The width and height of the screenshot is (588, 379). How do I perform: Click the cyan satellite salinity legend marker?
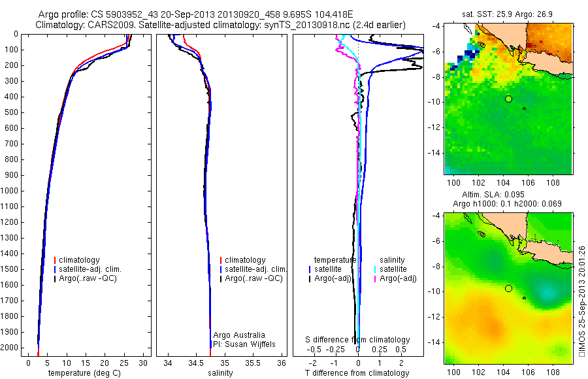coord(375,269)
